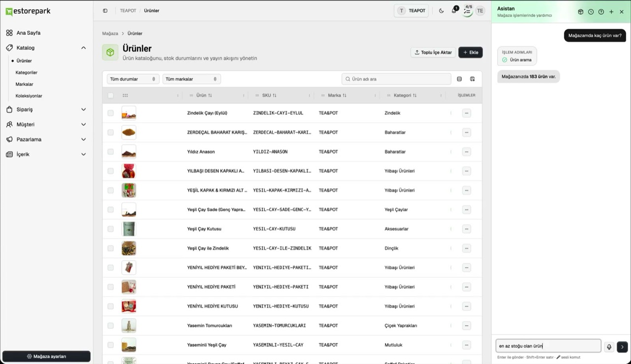
Task: Check the YENİYIL HEDİYE KUTUSU row checkbox
Action: tap(110, 306)
